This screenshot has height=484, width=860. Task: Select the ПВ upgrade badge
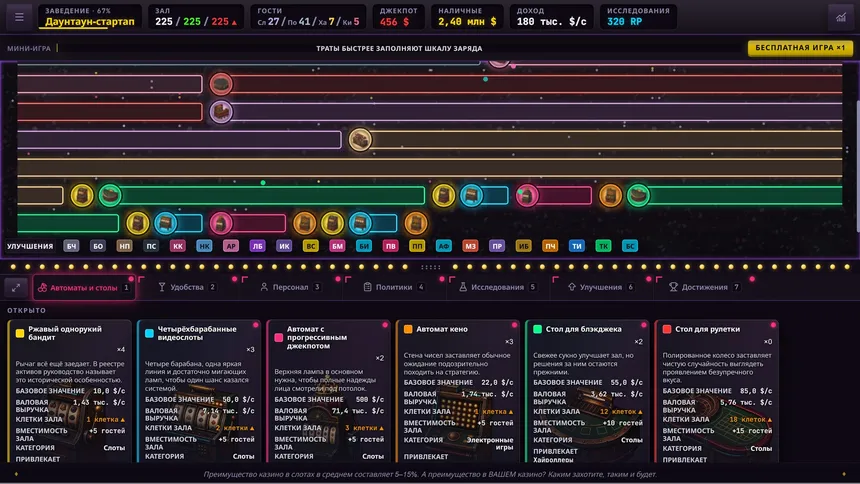pyautogui.click(x=391, y=246)
